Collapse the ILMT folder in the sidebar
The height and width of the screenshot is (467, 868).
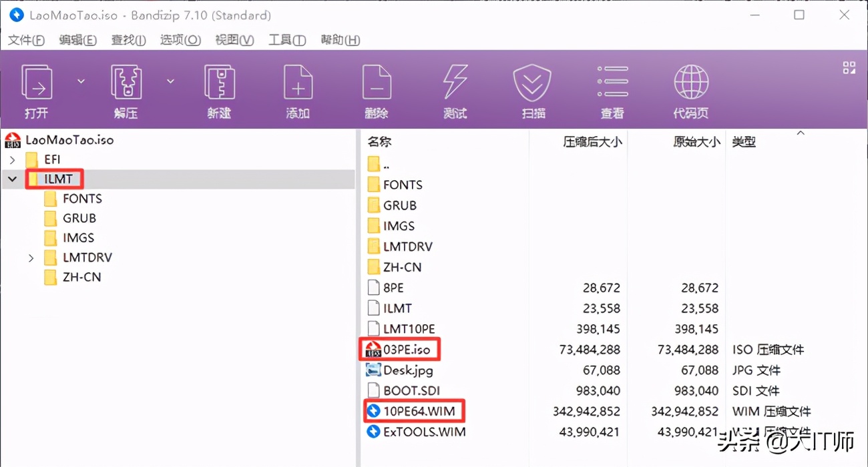pos(12,179)
